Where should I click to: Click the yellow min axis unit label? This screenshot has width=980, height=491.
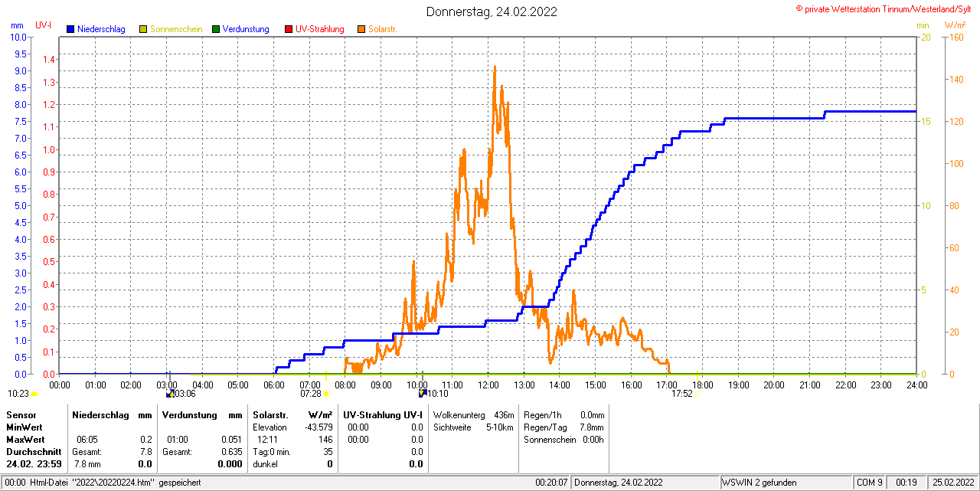point(923,25)
